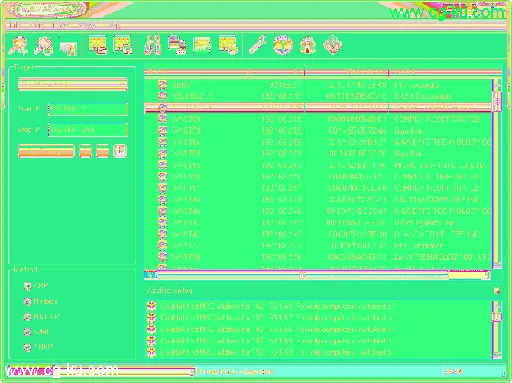
Task: Click the Vendor column header
Action: pos(445,72)
